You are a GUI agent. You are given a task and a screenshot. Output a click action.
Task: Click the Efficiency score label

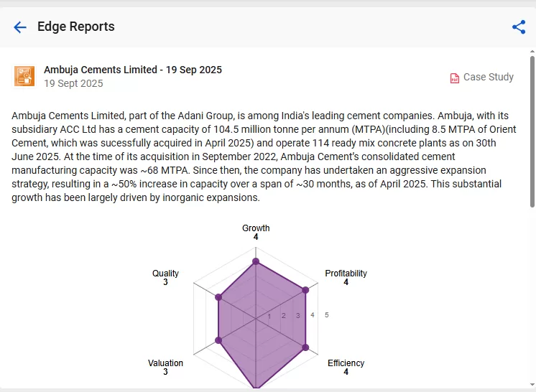tap(346, 367)
